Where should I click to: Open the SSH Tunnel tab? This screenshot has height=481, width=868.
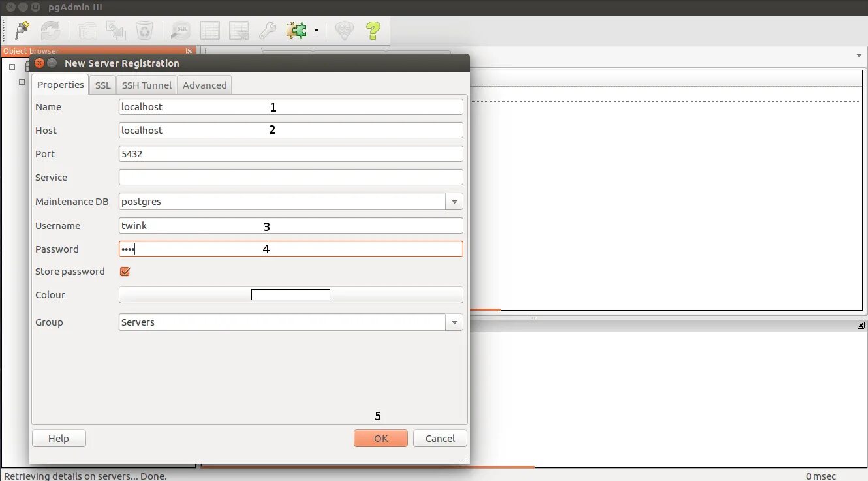(147, 85)
